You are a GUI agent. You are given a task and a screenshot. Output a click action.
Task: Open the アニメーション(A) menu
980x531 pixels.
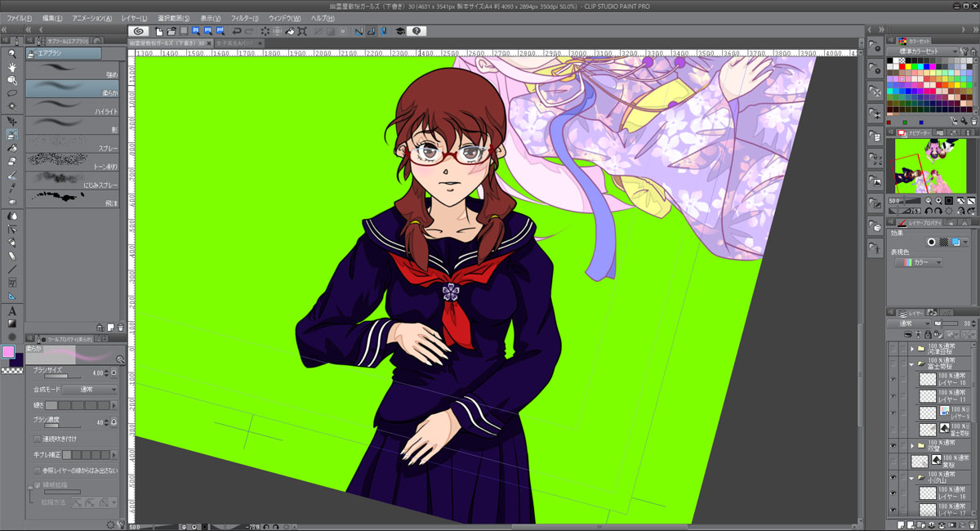(x=92, y=18)
